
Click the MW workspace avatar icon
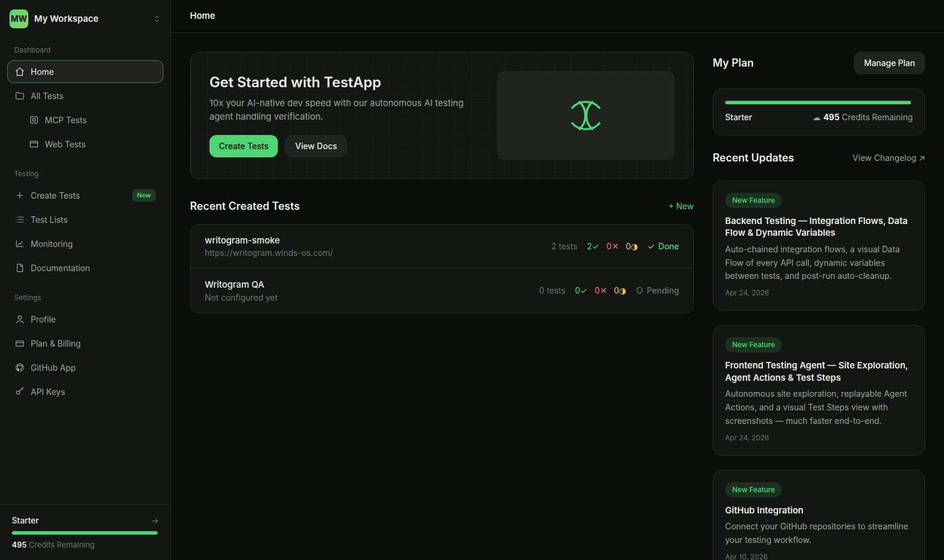tap(19, 19)
